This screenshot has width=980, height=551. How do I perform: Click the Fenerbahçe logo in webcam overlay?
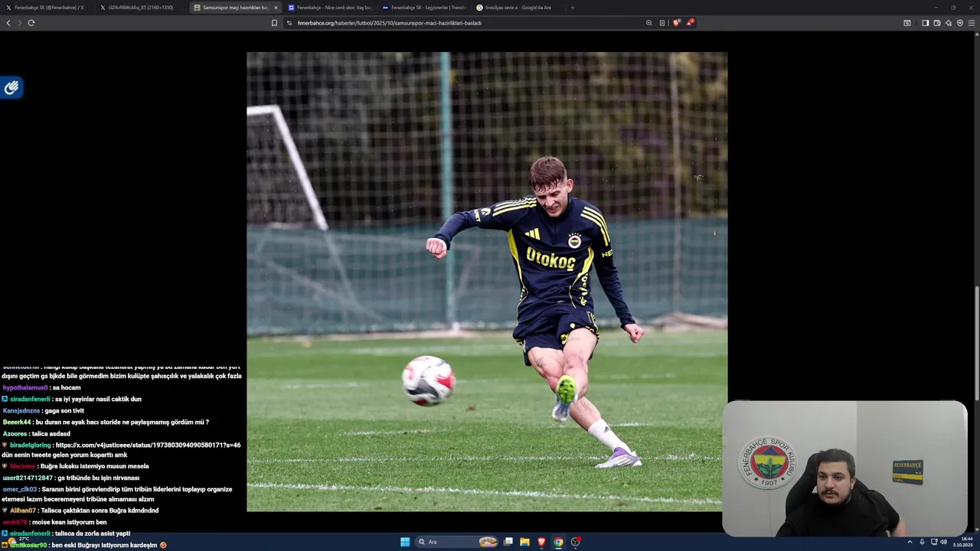pos(767,462)
